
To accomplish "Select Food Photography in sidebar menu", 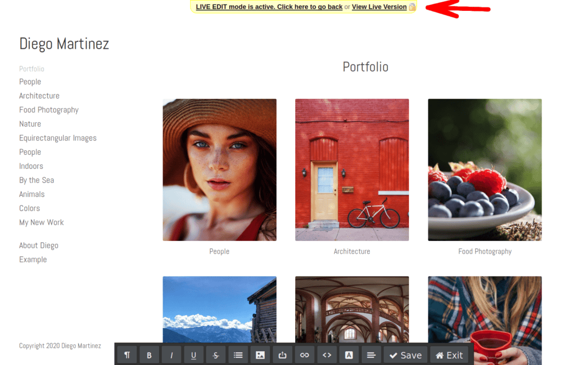I will tap(49, 110).
